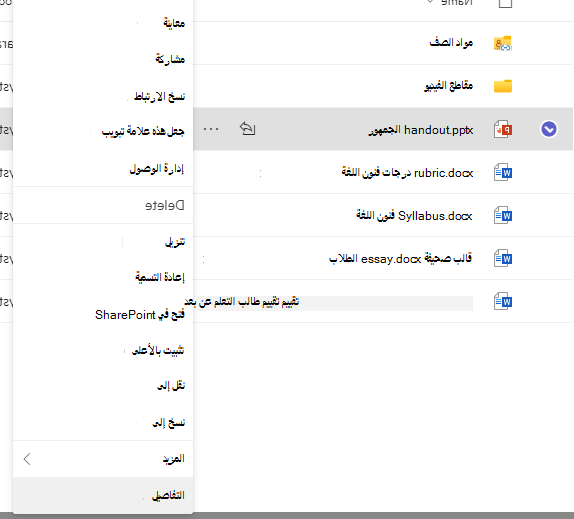The height and width of the screenshot is (519, 574).
Task: Click the share arrow icon on handout.pptx row
Action: point(247,129)
